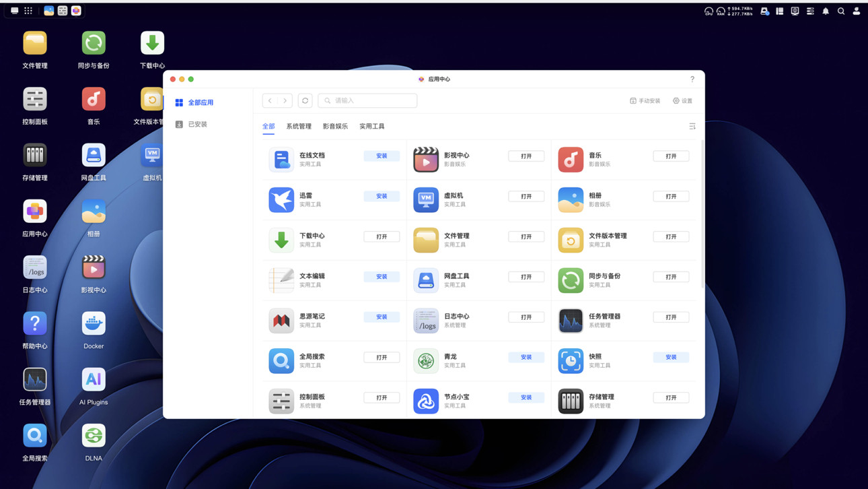Image resolution: width=868 pixels, height=489 pixels.
Task: Select the 全部 category tab
Action: (268, 127)
